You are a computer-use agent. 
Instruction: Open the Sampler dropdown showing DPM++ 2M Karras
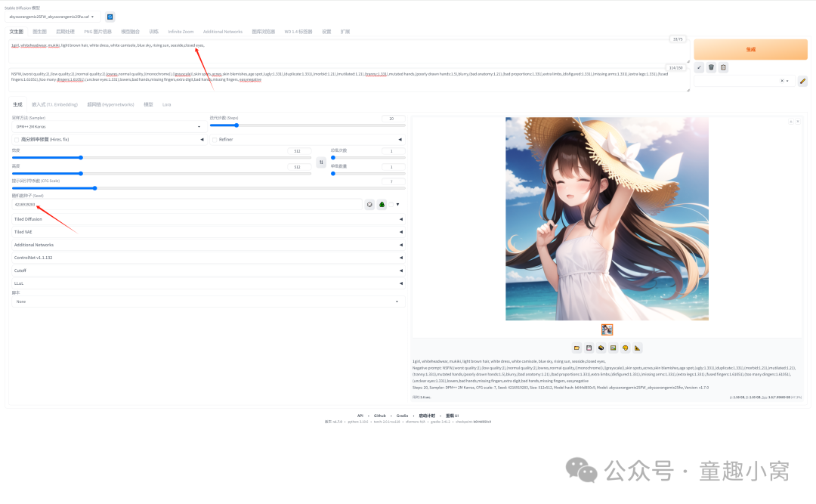coord(108,126)
